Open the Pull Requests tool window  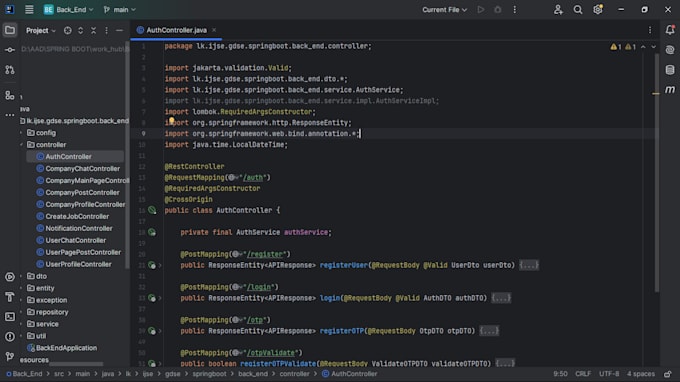click(10, 69)
